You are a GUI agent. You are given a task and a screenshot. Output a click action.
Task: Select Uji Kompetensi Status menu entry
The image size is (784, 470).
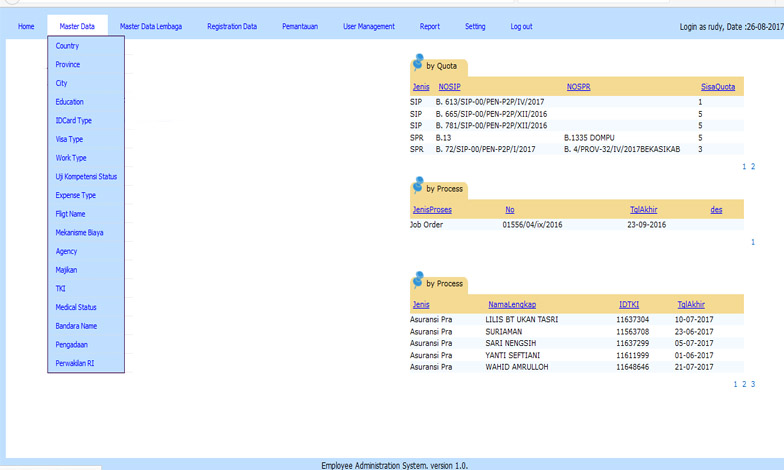[x=86, y=176]
